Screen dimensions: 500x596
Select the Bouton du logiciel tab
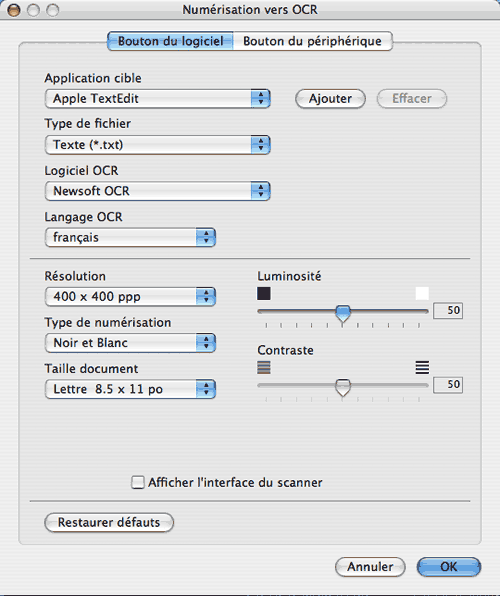point(170,41)
